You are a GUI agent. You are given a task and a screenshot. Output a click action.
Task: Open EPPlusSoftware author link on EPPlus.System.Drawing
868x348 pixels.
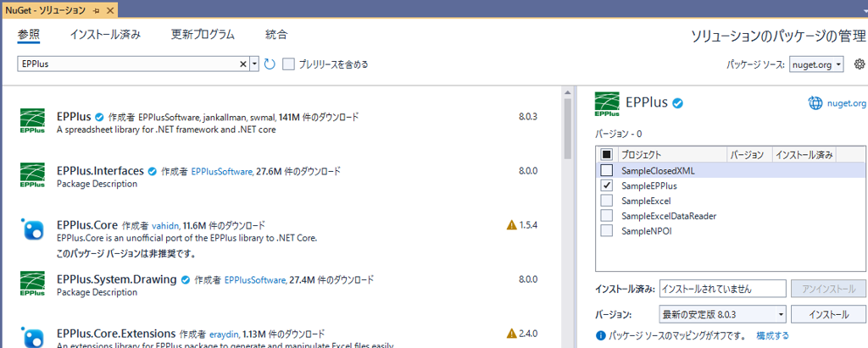pos(256,280)
